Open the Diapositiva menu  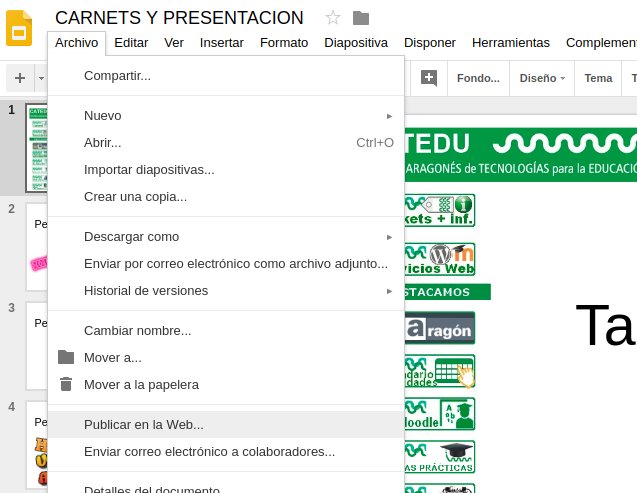point(356,43)
